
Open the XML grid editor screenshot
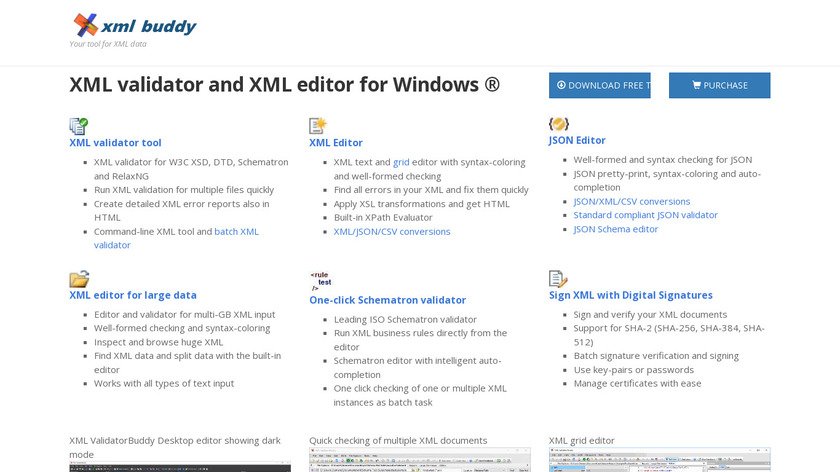659,460
